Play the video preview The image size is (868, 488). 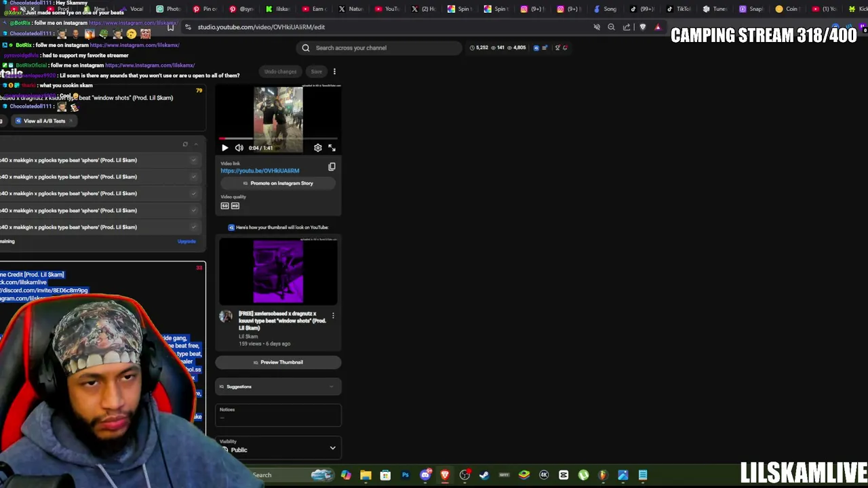click(225, 148)
